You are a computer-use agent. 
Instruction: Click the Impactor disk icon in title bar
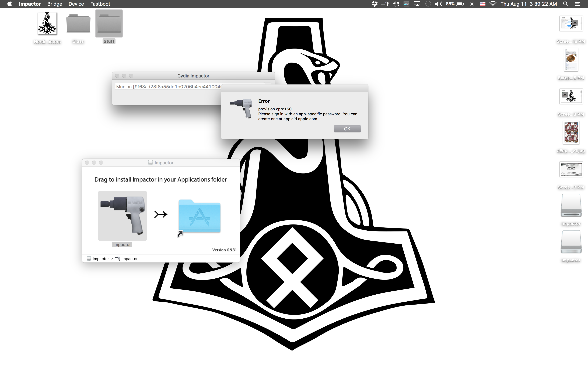150,163
